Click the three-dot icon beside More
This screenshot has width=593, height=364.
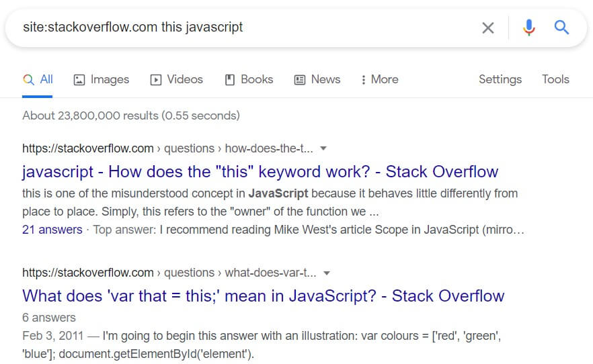364,80
